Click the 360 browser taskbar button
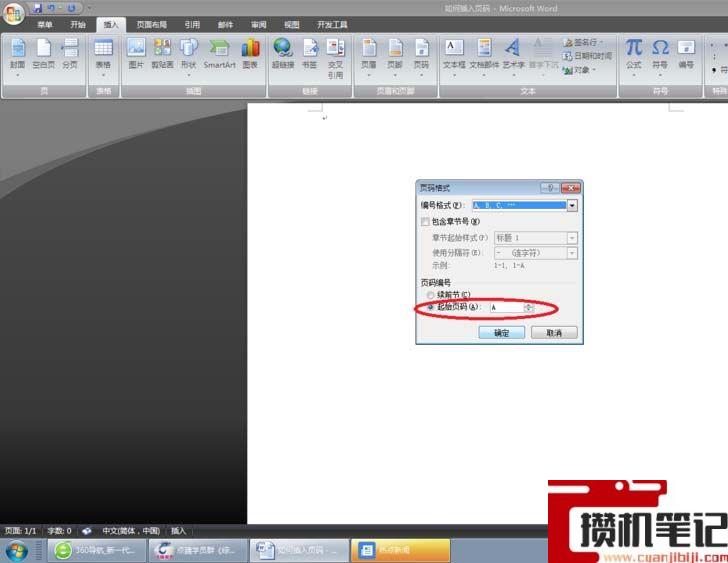 click(x=97, y=550)
